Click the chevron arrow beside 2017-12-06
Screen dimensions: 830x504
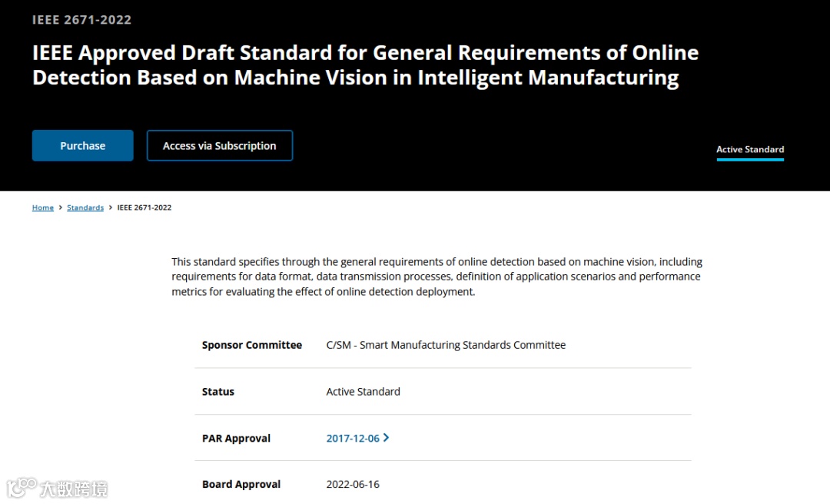click(x=386, y=438)
